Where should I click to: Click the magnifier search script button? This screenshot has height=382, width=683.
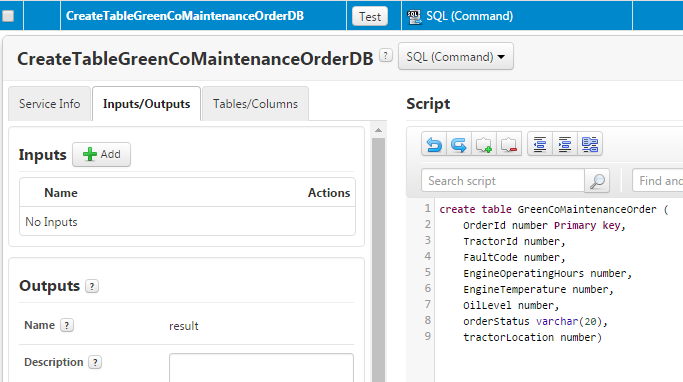[x=597, y=181]
